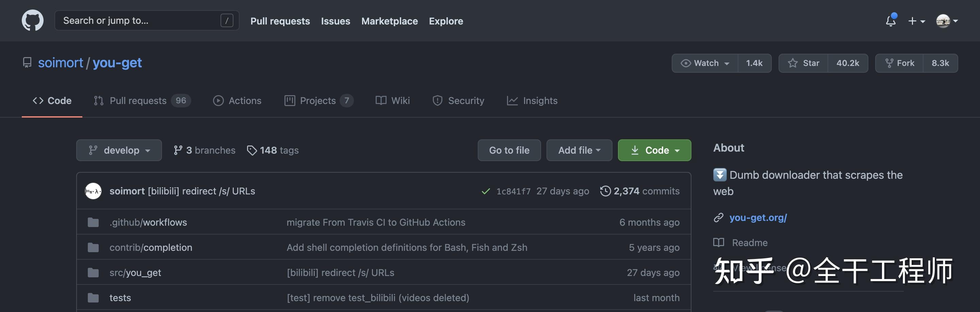View 8.3k forks count

click(x=940, y=63)
